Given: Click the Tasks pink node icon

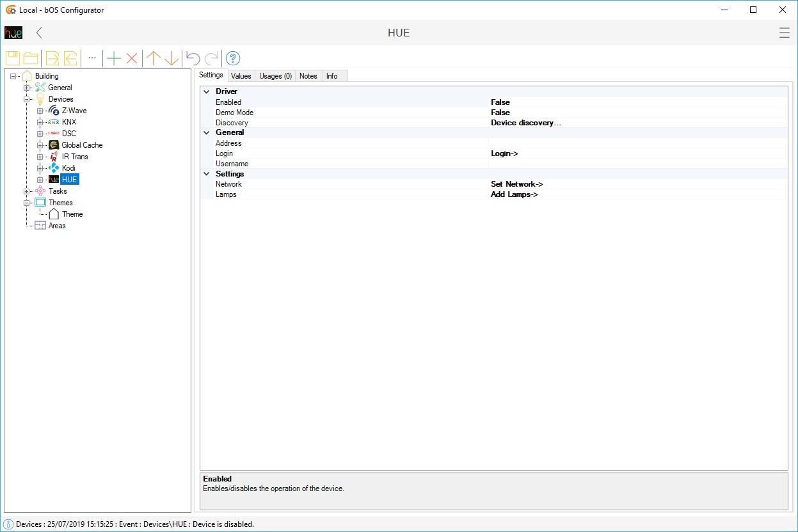Looking at the screenshot, I should (40, 191).
